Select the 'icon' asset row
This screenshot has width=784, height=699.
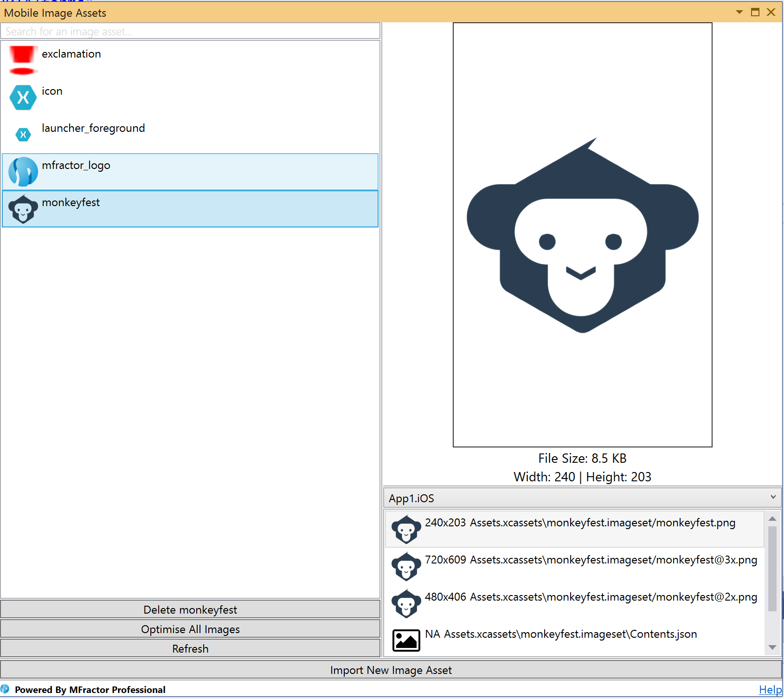[190, 97]
